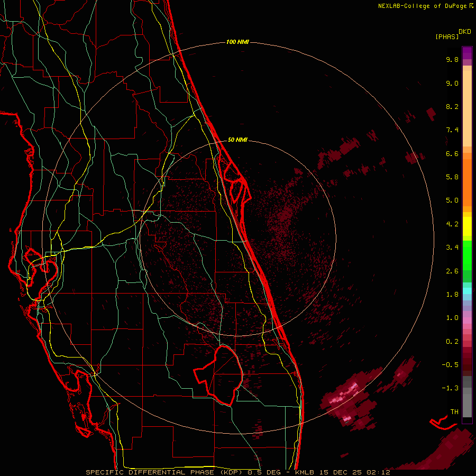Select the 5.8 scale label
The image size is (476, 476).
click(x=452, y=177)
